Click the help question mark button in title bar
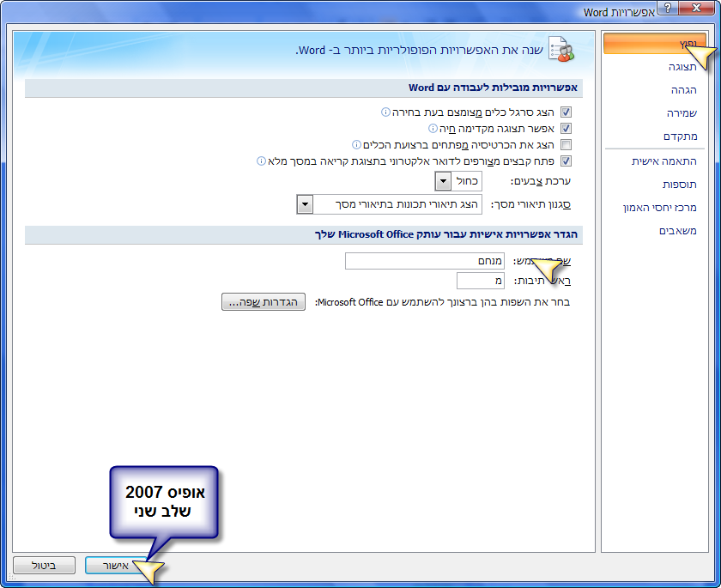Image resolution: width=721 pixels, height=588 pixels. (x=668, y=8)
